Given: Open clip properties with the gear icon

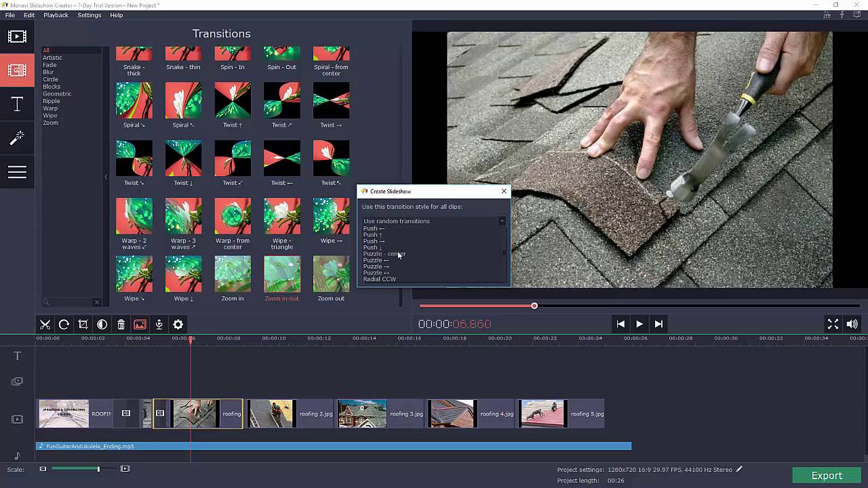Looking at the screenshot, I should click(x=178, y=325).
